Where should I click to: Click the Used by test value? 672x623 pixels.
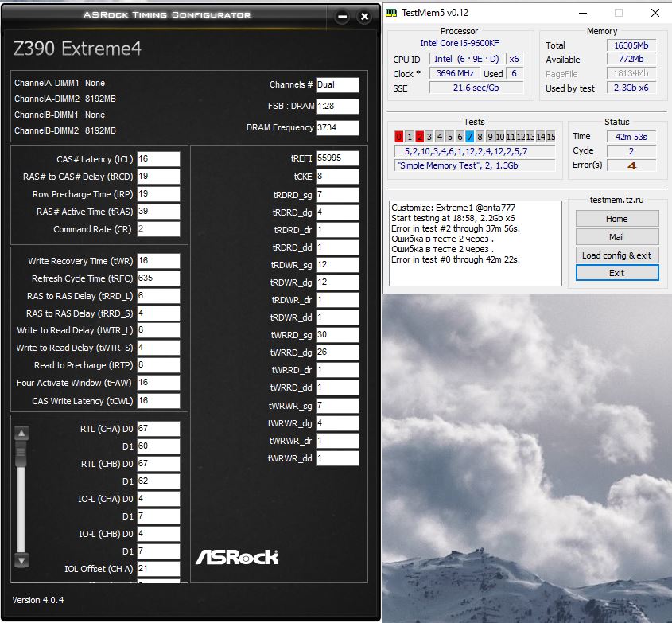631,88
